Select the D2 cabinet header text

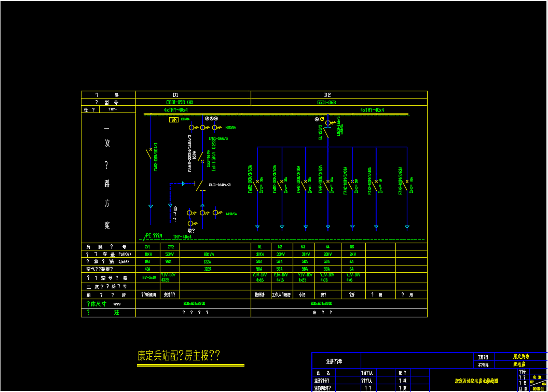327,95
